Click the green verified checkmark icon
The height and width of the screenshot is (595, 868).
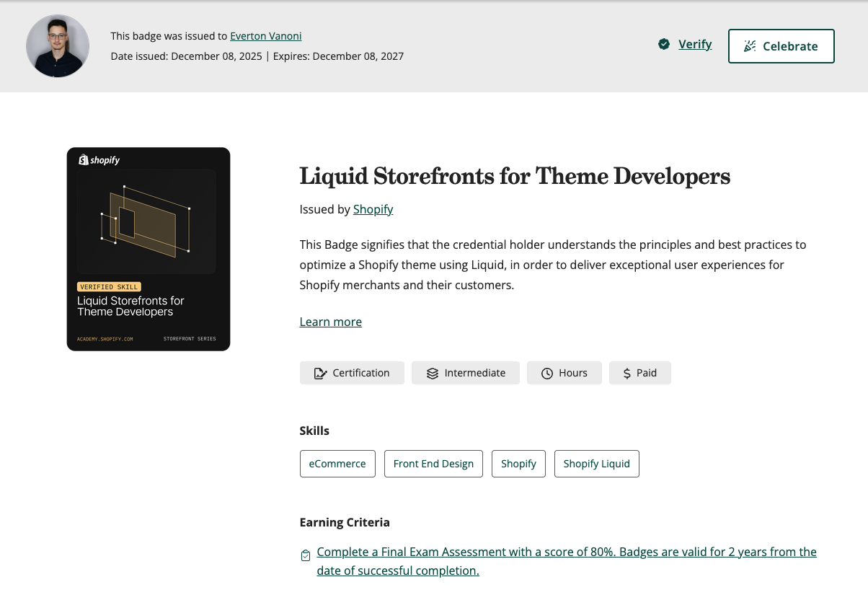click(664, 44)
